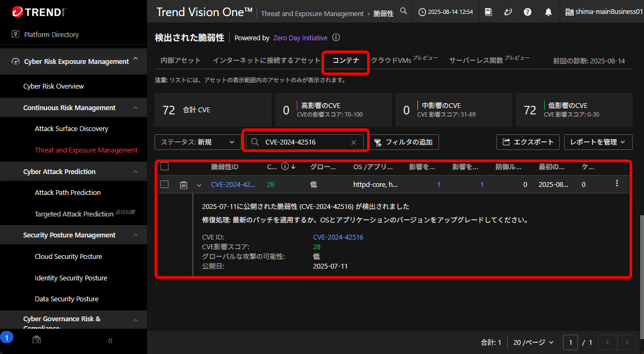Click the magnifier icon in search field

tap(255, 142)
